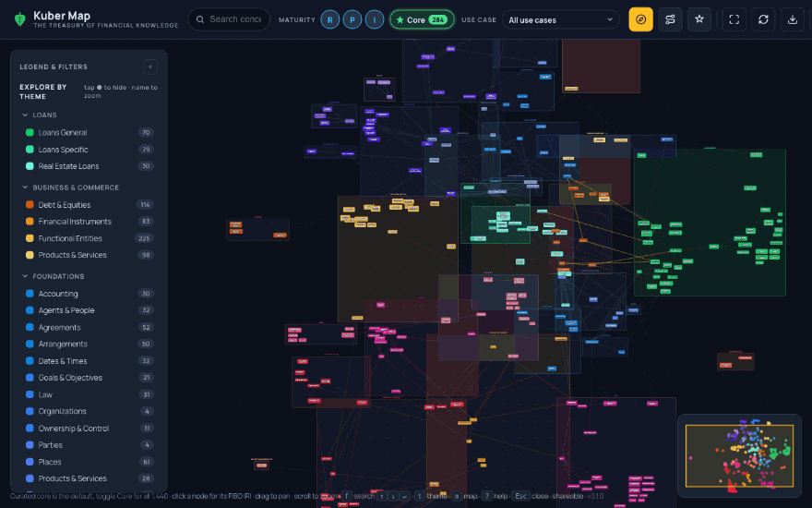Open the filter sliders settings button
Viewport: 812px width, 508px height.
coord(670,19)
